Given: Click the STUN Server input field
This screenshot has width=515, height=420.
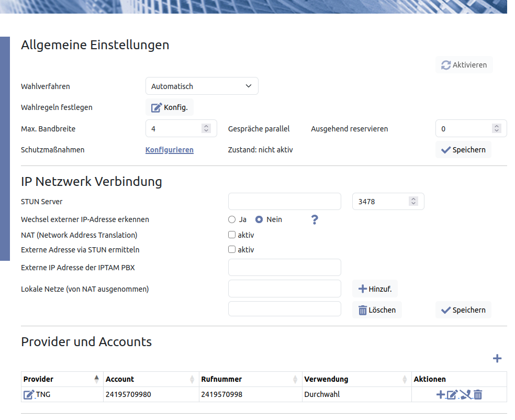Looking at the screenshot, I should tap(284, 202).
